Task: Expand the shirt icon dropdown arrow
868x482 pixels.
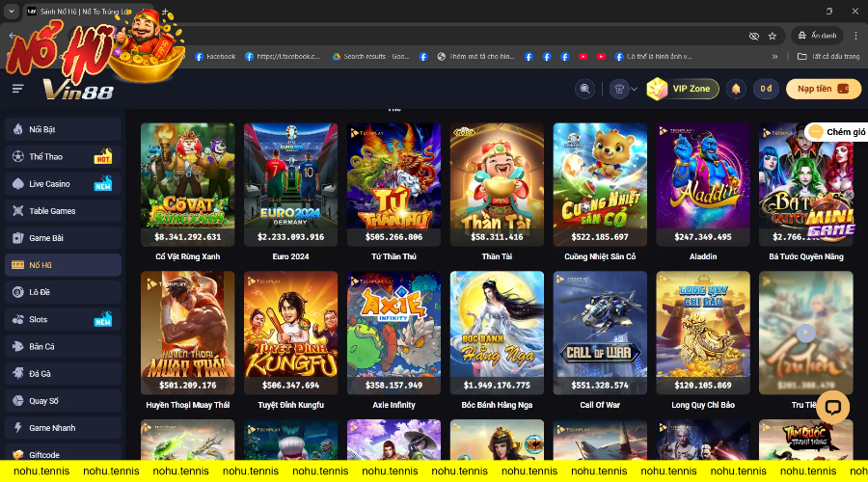Action: 634,89
